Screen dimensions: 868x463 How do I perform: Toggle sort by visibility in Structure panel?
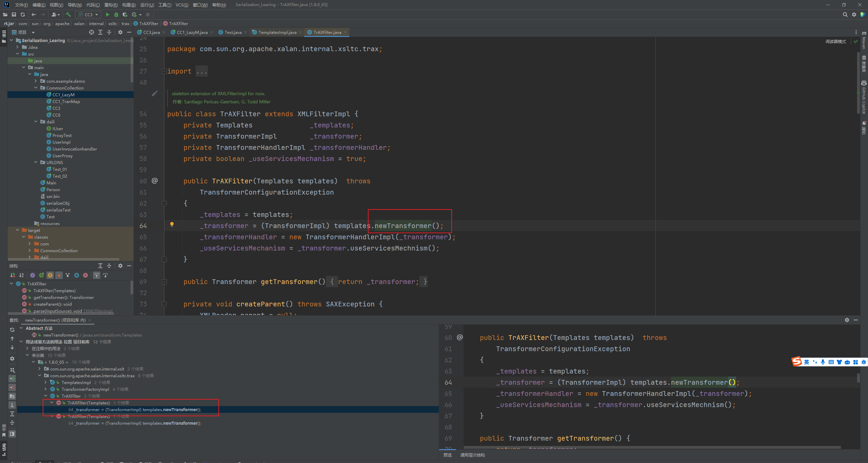pos(13,275)
